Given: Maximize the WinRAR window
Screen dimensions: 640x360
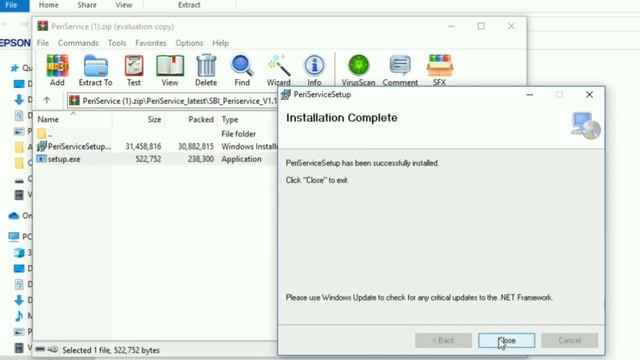Looking at the screenshot, I should coord(481,26).
